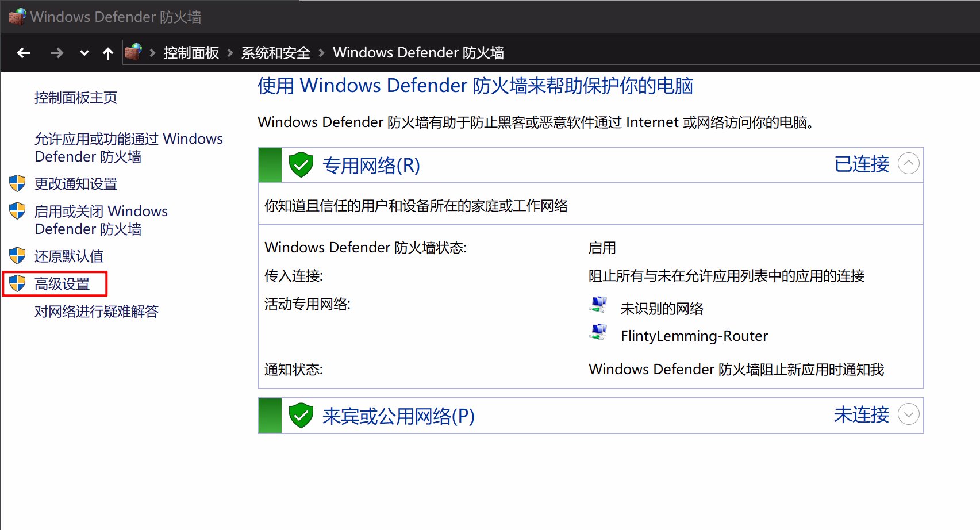Screen dimensions: 980x530
Task: Click the firewall icon in address bar
Action: click(133, 52)
